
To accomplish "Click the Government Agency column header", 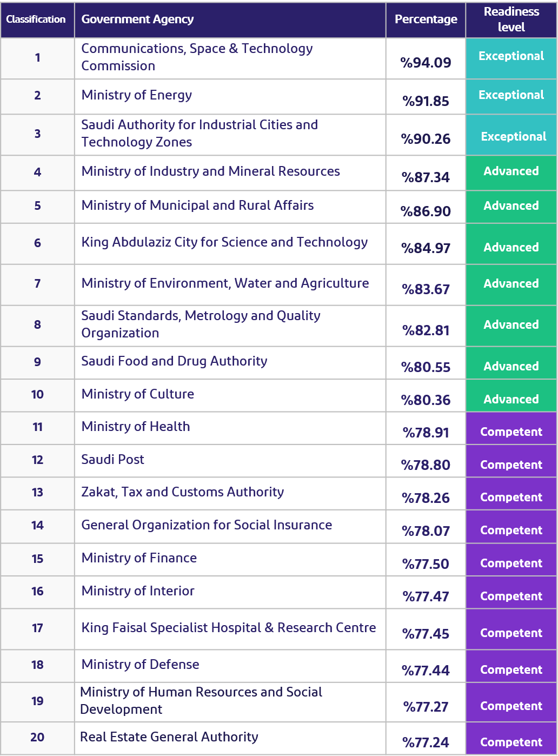I will point(137,19).
